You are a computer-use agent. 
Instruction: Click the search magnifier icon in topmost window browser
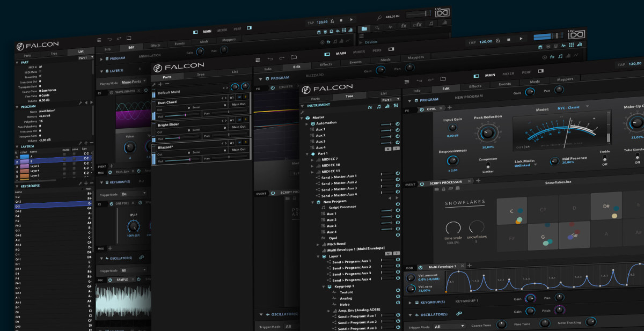[x=378, y=27]
